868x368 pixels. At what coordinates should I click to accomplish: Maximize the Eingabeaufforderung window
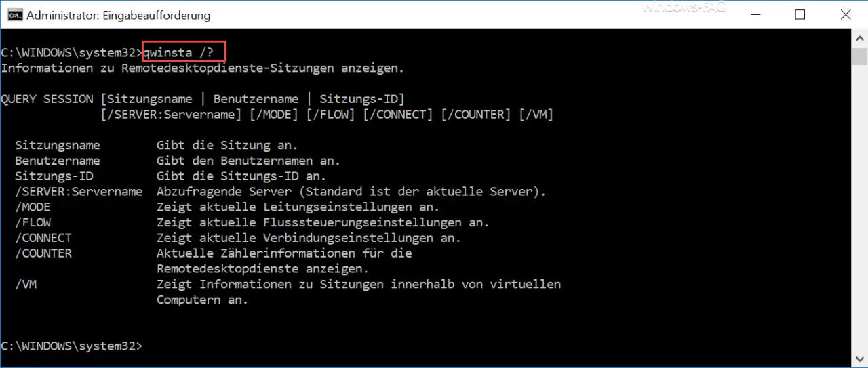[800, 14]
